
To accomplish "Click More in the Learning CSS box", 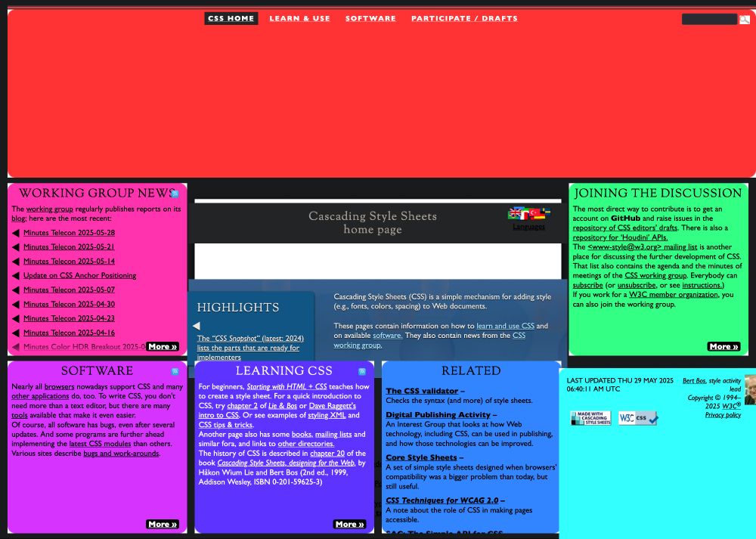I will pyautogui.click(x=349, y=524).
